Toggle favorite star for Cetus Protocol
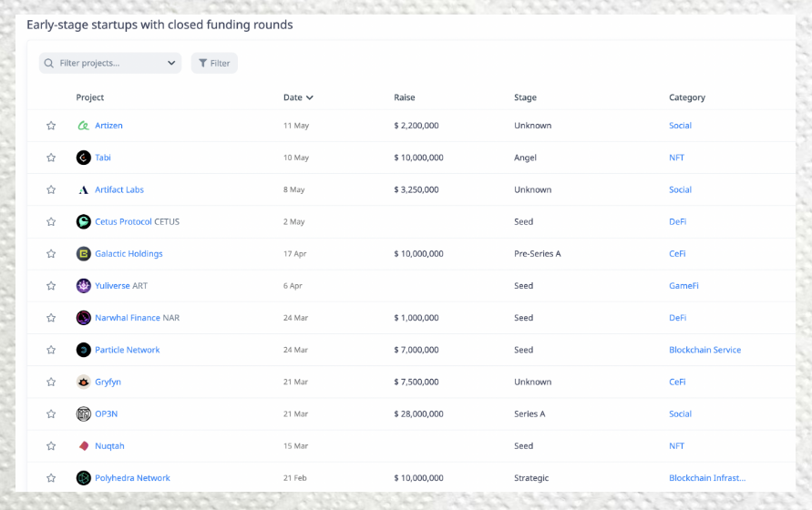Viewport: 812px width, 510px height. coord(51,221)
